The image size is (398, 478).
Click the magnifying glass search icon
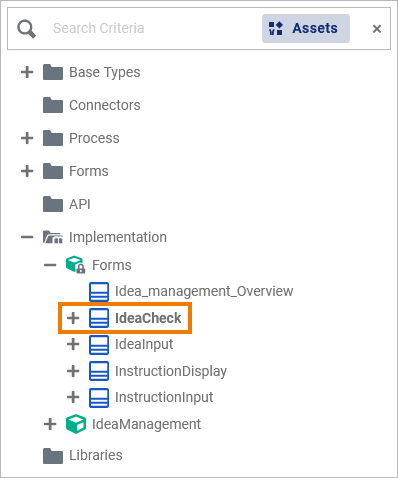pyautogui.click(x=26, y=29)
